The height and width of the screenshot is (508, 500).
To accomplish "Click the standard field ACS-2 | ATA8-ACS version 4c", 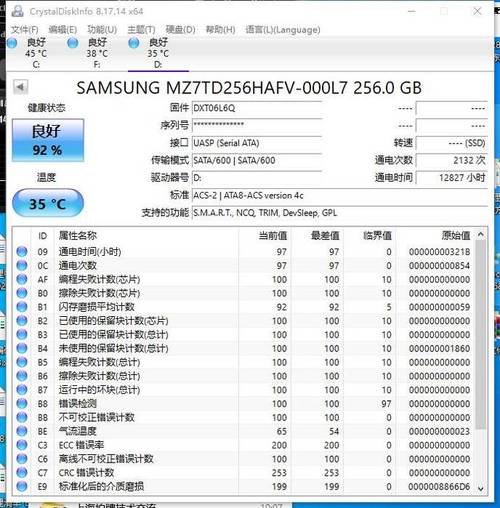I will 340,195.
